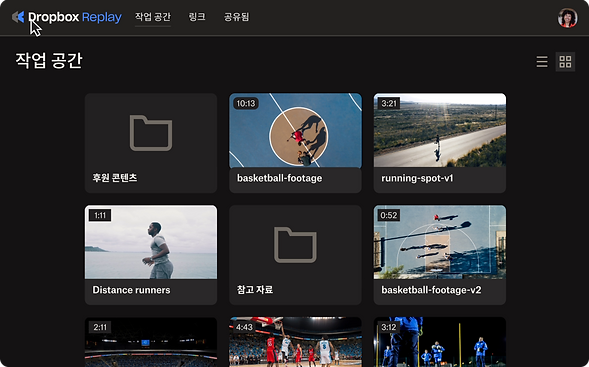The height and width of the screenshot is (367, 589).
Task: Click the 1:11 duration badge
Action: click(100, 215)
